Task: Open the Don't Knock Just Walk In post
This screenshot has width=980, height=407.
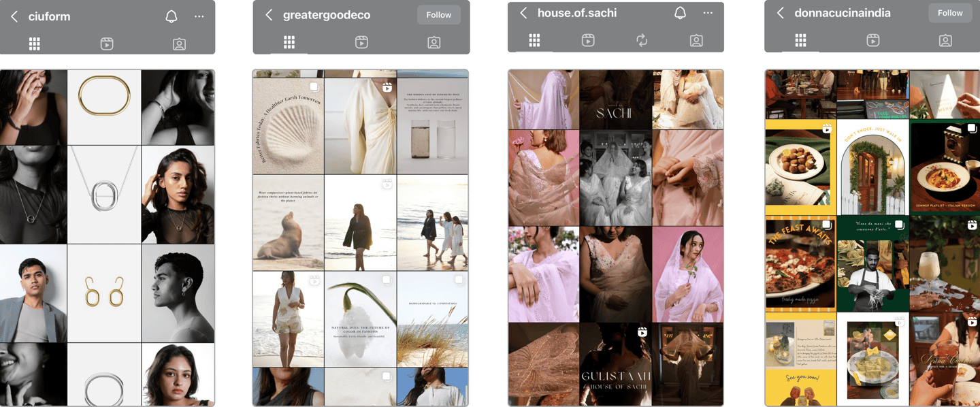Action: pos(872,167)
